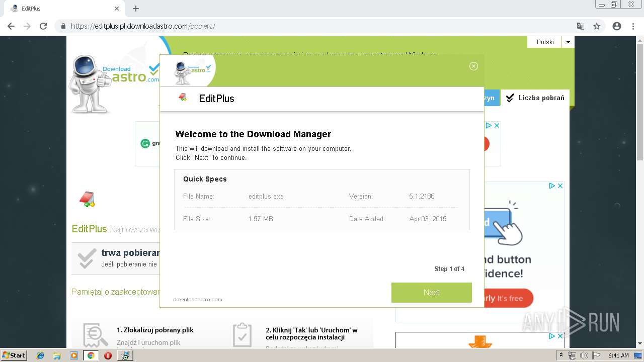Click the downloadastro.com footer link
This screenshot has width=644, height=362.
(x=198, y=299)
